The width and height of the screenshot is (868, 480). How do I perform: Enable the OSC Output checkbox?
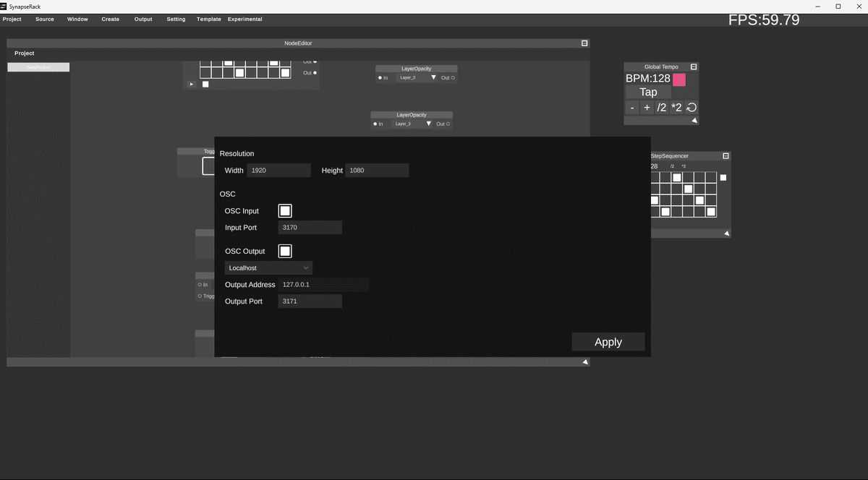[285, 251]
